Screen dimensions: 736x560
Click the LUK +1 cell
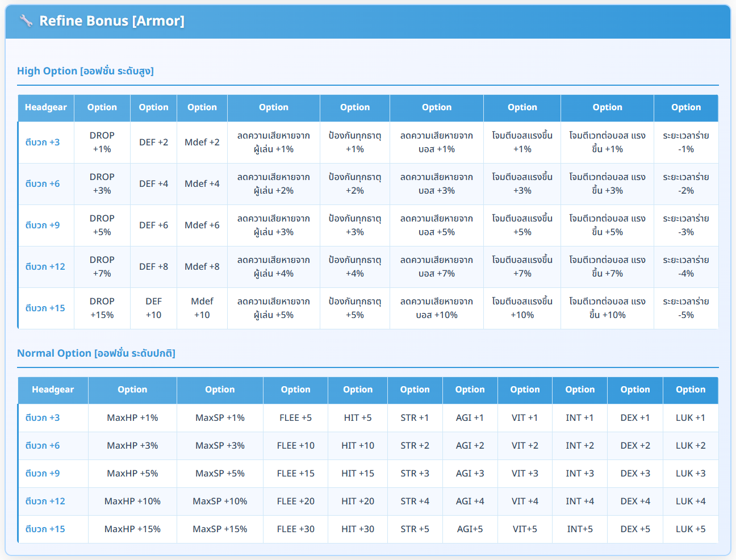click(x=690, y=418)
